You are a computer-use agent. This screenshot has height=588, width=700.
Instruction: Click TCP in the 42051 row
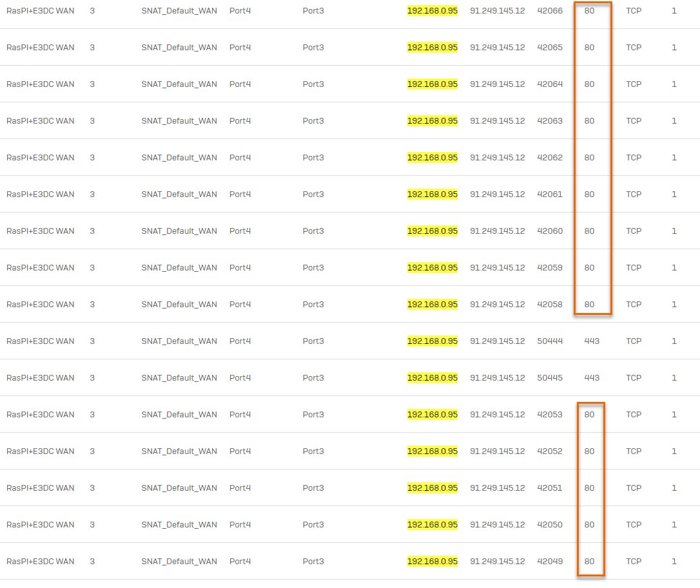pyautogui.click(x=634, y=488)
